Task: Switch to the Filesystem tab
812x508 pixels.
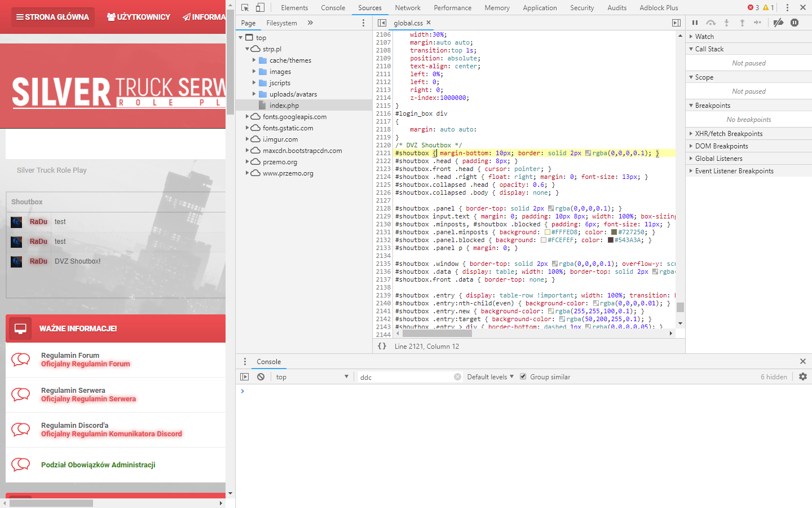Action: (281, 23)
